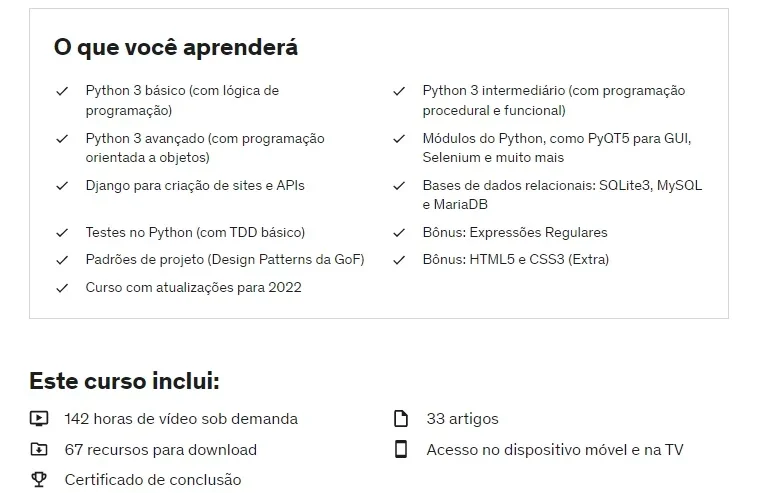Image resolution: width=762 pixels, height=493 pixels.
Task: Click Bases de dados relacionais item text
Action: tap(562, 195)
